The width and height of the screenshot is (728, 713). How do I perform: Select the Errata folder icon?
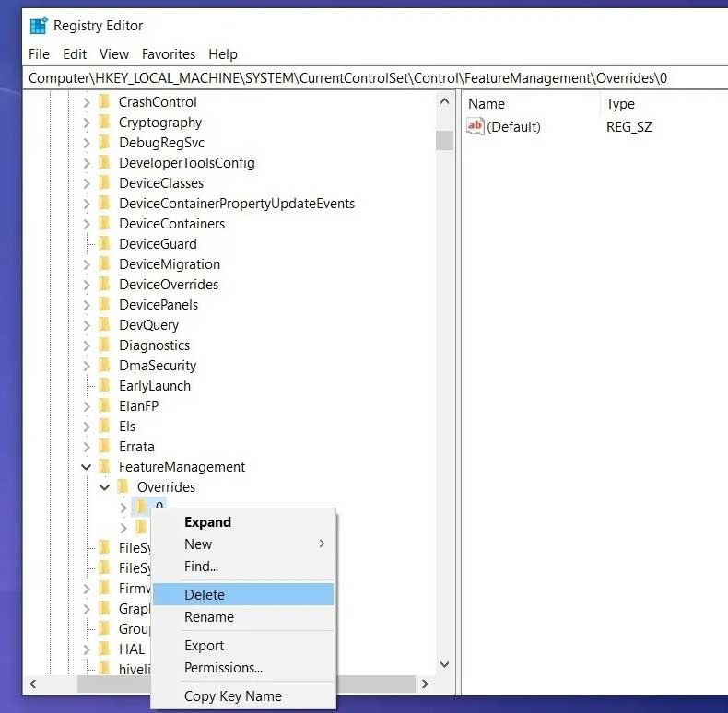coord(105,446)
